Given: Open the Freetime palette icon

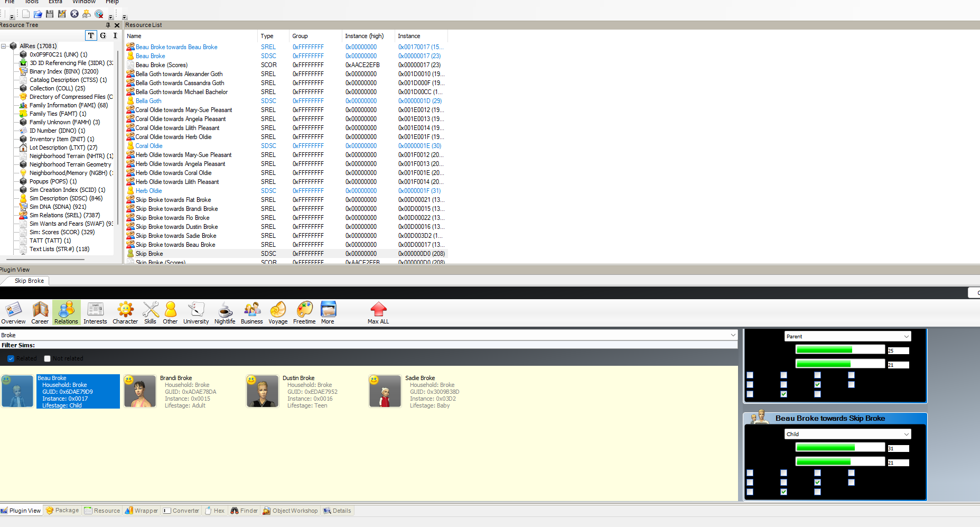Looking at the screenshot, I should pyautogui.click(x=304, y=313).
